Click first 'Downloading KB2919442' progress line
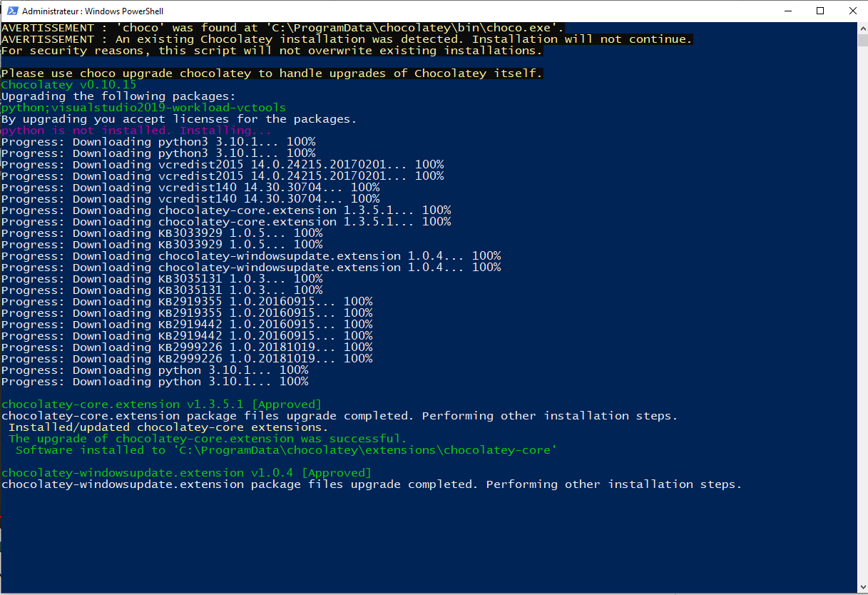The image size is (868, 595). pyautogui.click(x=187, y=325)
